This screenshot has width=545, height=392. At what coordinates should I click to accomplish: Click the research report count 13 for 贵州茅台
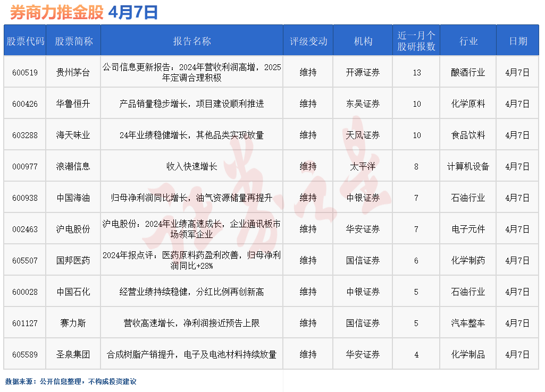(x=416, y=72)
